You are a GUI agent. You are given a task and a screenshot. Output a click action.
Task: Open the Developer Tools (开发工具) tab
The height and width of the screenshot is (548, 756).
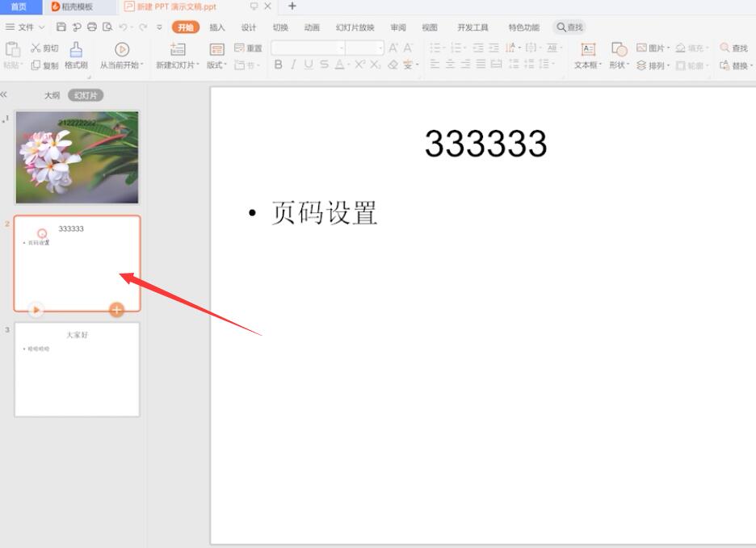coord(472,27)
